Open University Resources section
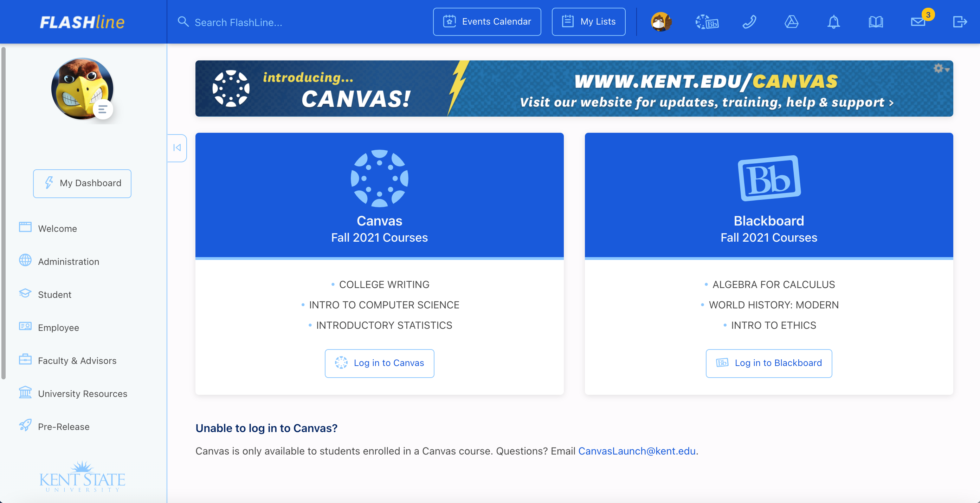The width and height of the screenshot is (980, 503). [x=83, y=393]
